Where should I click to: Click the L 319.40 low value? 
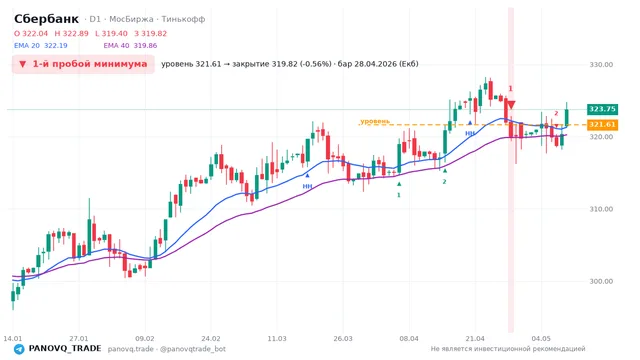point(111,33)
